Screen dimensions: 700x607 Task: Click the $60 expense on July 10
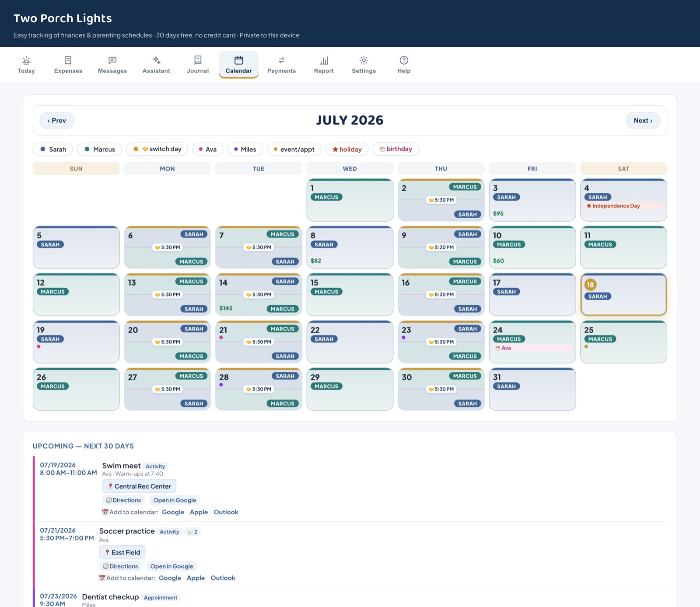coord(498,261)
